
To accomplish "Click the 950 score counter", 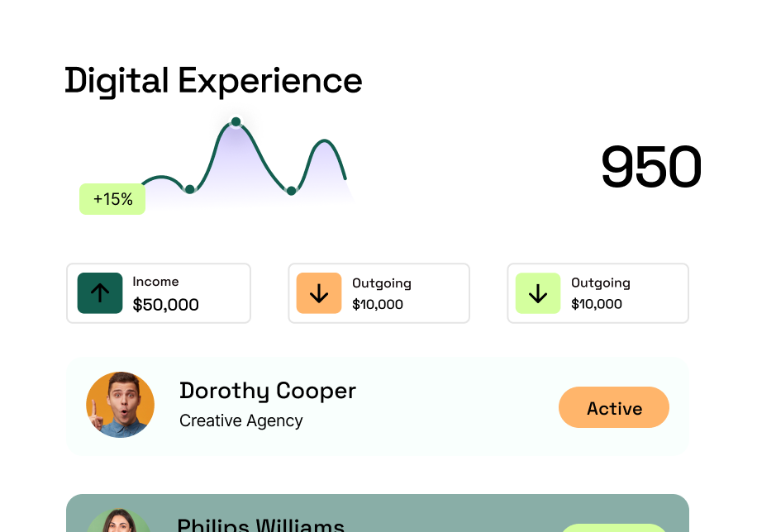I will 650,167.
